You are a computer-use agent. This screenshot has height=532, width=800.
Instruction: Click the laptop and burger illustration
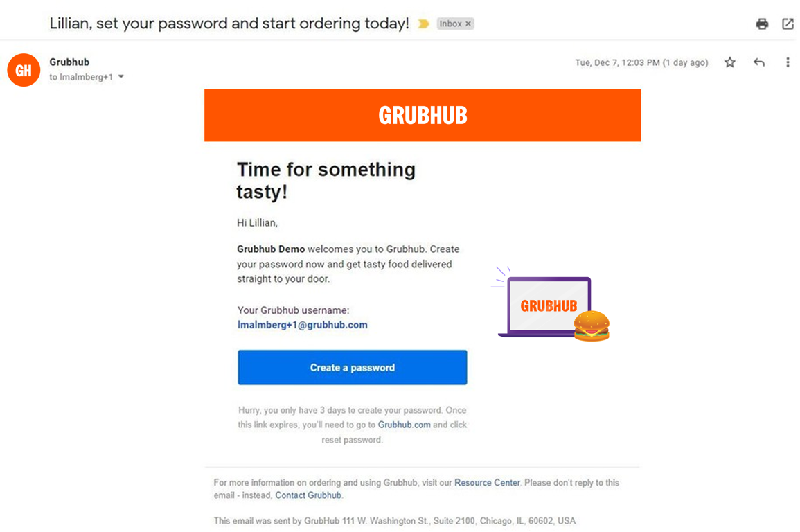552,305
